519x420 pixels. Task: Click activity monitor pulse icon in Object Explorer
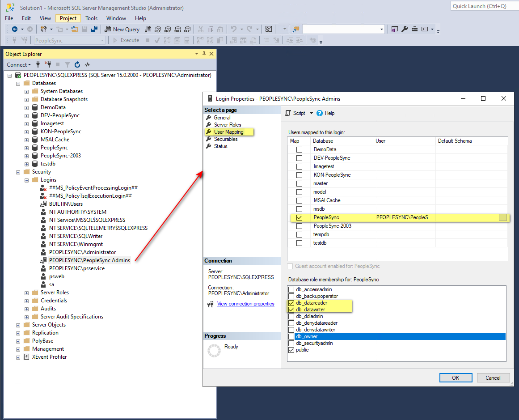[87, 64]
